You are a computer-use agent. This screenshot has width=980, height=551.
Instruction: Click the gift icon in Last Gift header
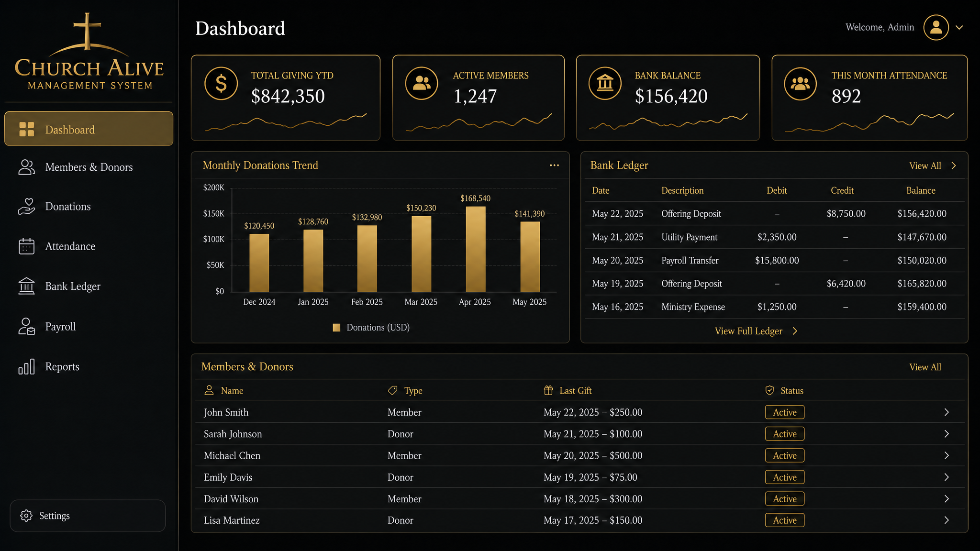pyautogui.click(x=548, y=390)
